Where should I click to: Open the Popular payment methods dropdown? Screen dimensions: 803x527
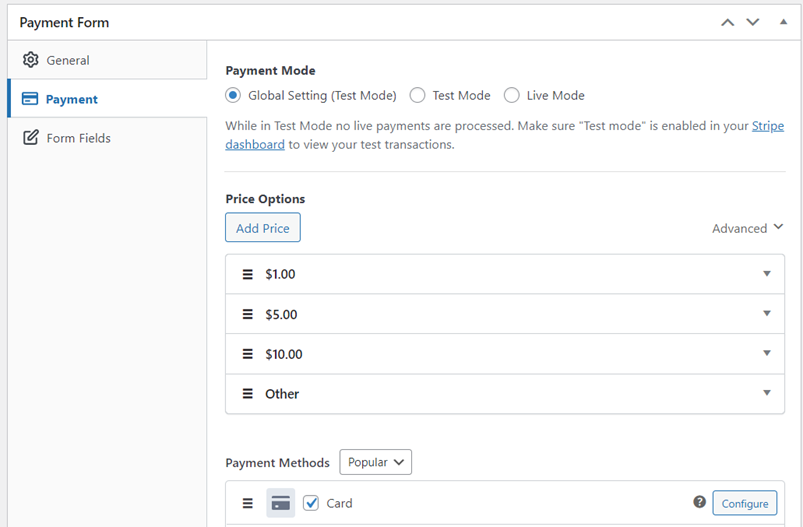pos(375,462)
